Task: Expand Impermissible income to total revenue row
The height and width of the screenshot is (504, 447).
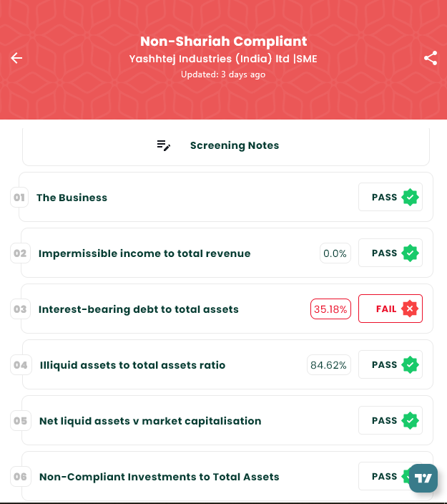Action: pyautogui.click(x=144, y=253)
